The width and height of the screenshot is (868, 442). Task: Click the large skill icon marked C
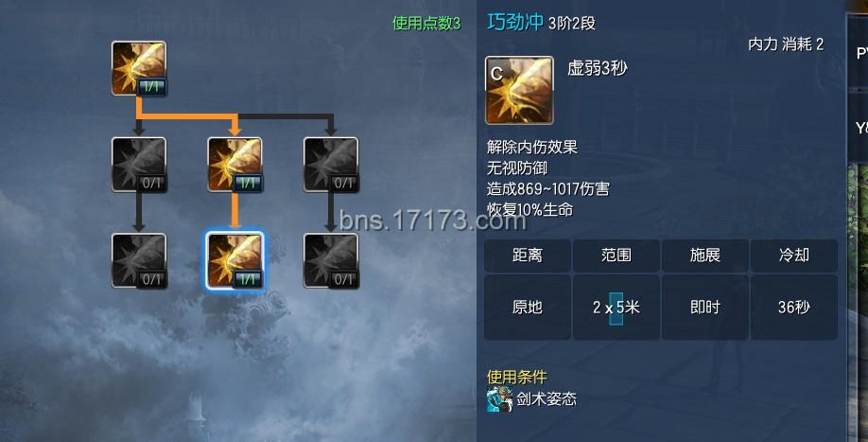pyautogui.click(x=519, y=90)
